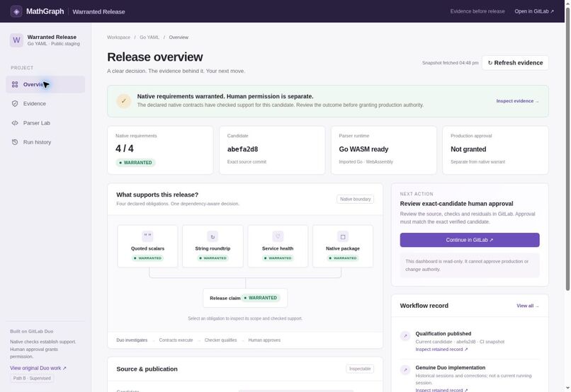The image size is (571, 392).
Task: Click Review exact-candidate human approval heading
Action: tap(456, 204)
